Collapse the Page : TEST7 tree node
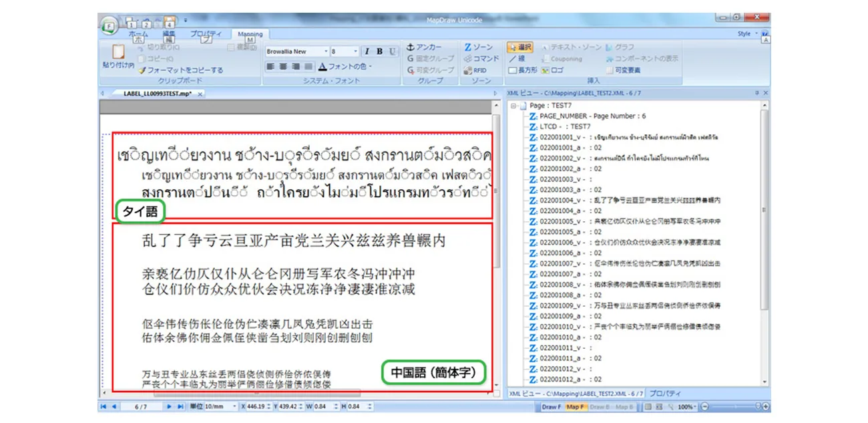The height and width of the screenshot is (423, 868). (x=513, y=106)
